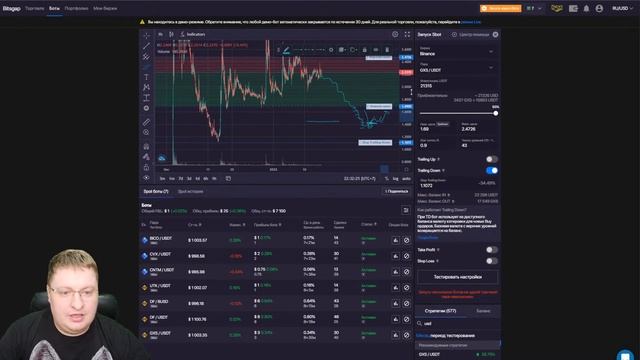This screenshot has height=360, width=640.
Task: Click the Поделиться button
Action: pos(397,191)
